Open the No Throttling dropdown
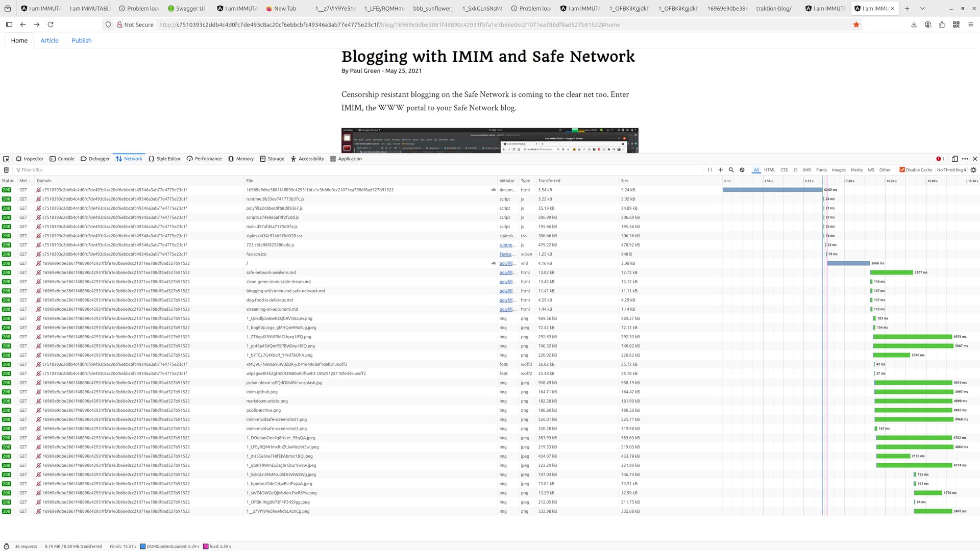Screen dimensions: 980x551 951,170
